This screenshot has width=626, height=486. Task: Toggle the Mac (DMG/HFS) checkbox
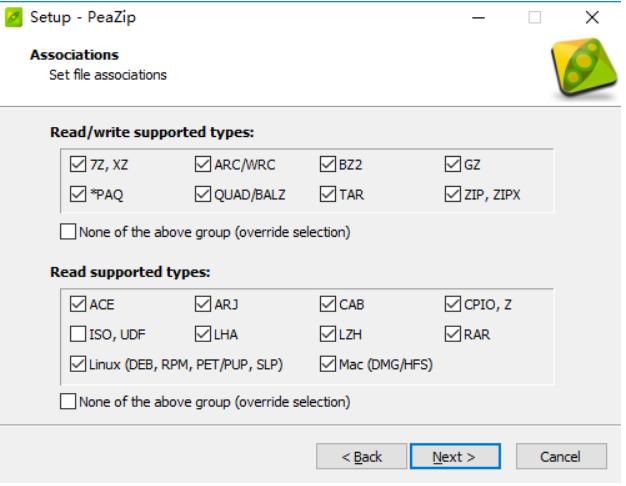pos(328,363)
